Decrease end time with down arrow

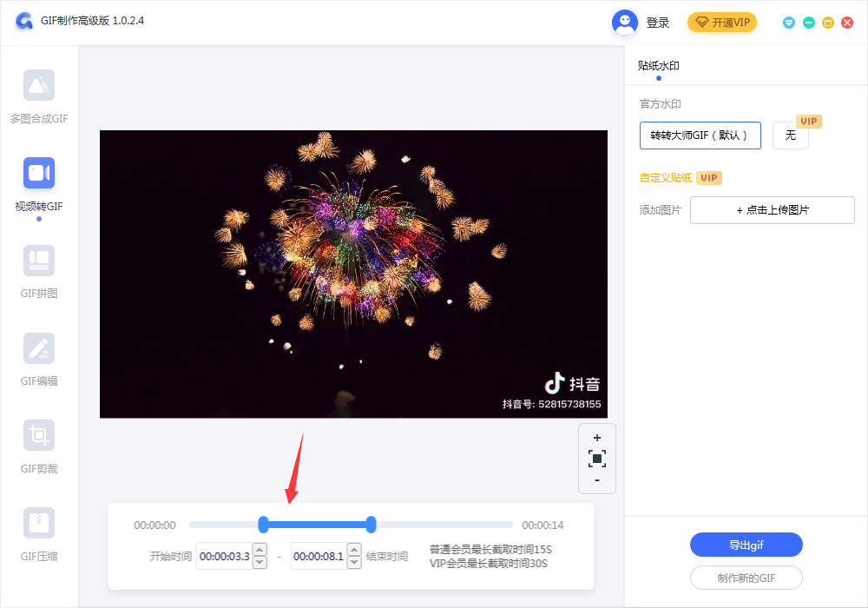354,562
